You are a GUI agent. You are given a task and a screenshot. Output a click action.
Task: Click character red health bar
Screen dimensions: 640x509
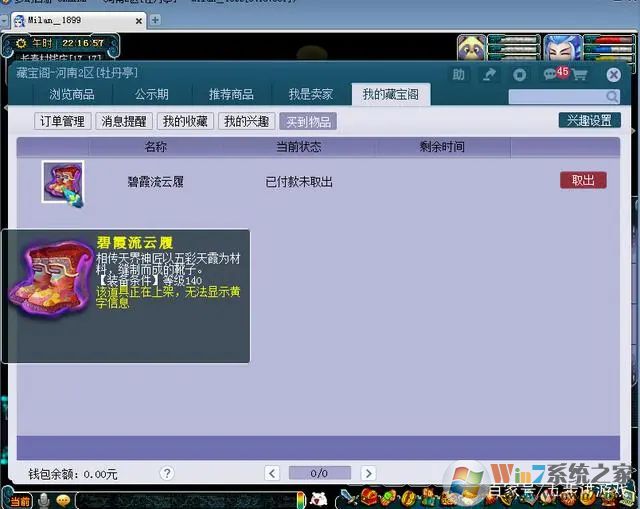point(611,40)
